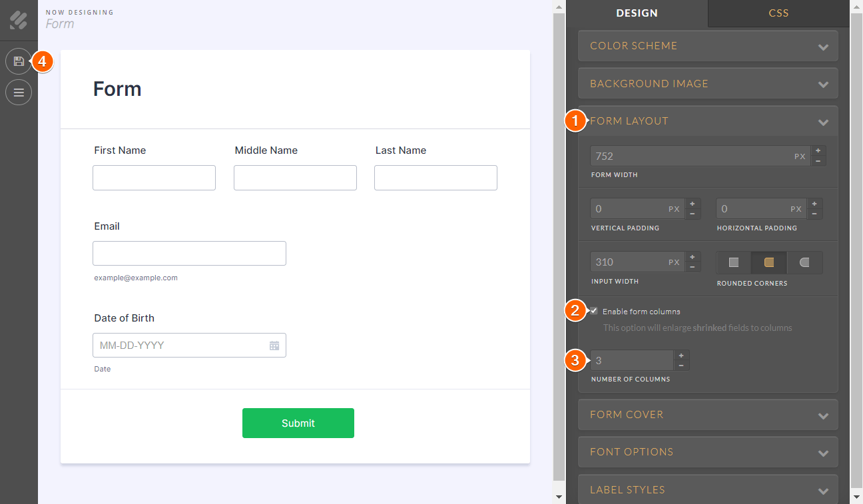
Task: Toggle Enable form columns checkbox
Action: coord(594,311)
